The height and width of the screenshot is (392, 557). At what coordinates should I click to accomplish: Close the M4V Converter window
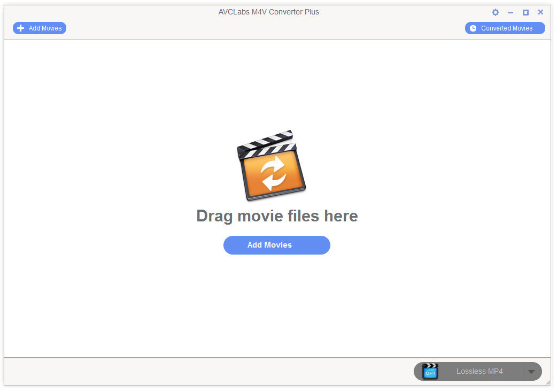540,12
